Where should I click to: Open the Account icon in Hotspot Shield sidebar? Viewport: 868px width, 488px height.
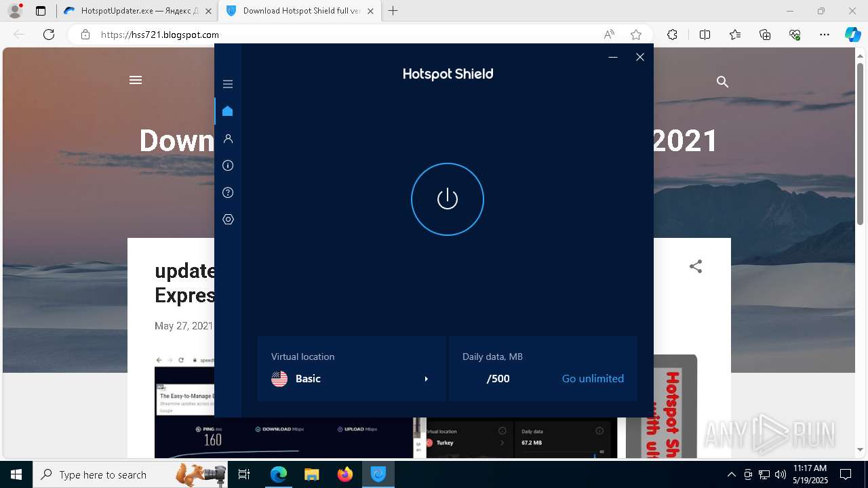click(x=228, y=138)
